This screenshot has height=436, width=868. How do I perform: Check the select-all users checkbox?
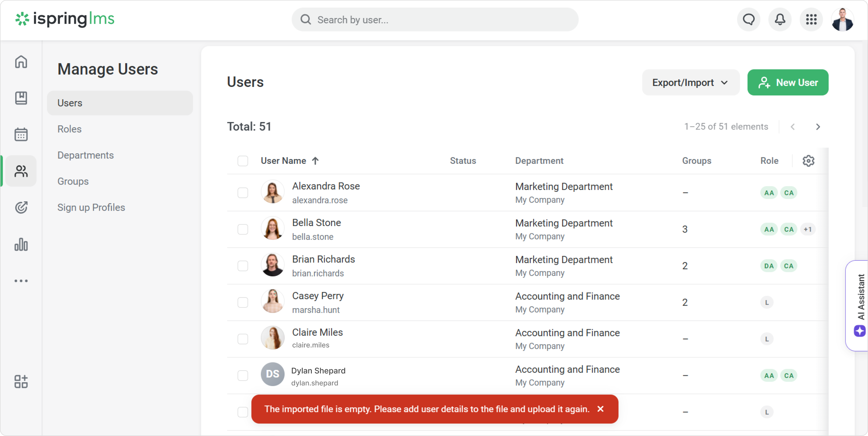(x=243, y=161)
